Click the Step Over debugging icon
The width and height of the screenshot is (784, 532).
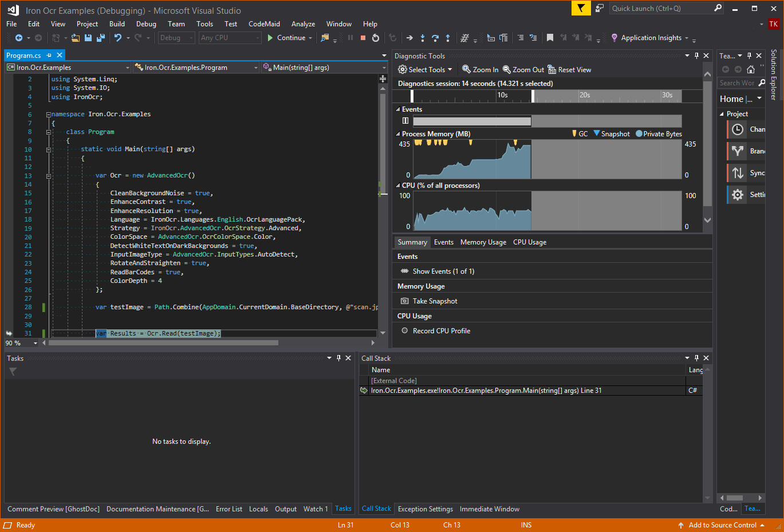[435, 38]
